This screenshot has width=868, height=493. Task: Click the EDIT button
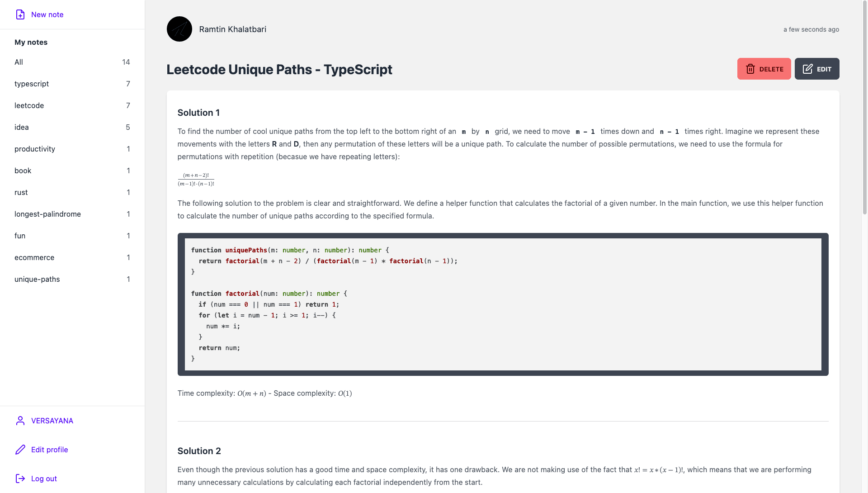coord(817,69)
